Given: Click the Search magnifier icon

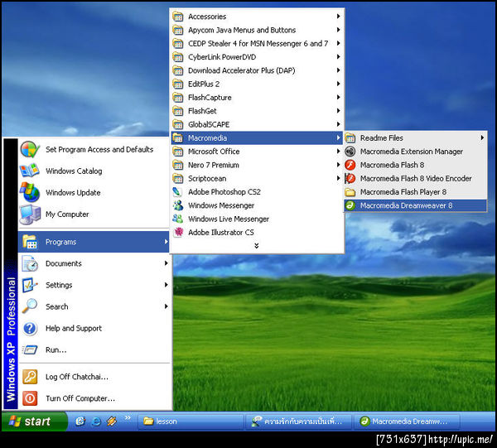Looking at the screenshot, I should (x=30, y=306).
